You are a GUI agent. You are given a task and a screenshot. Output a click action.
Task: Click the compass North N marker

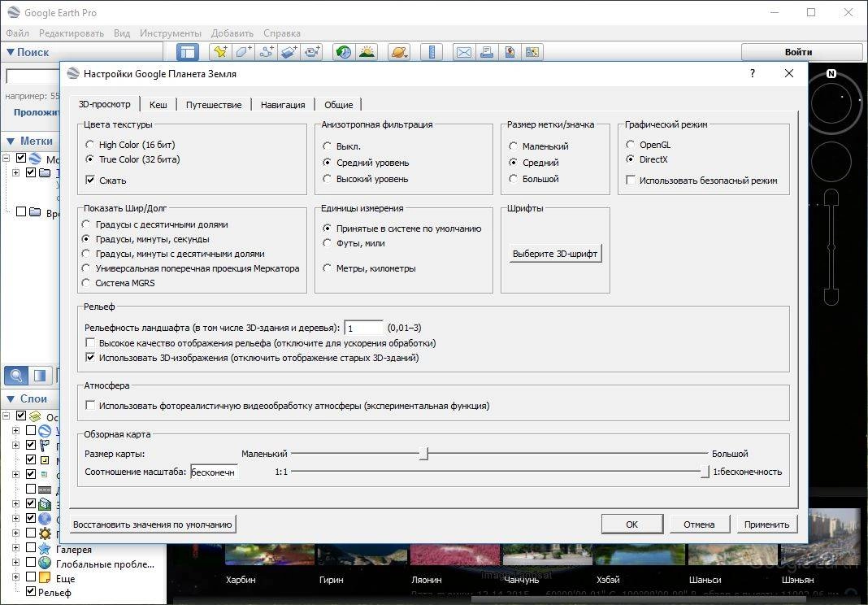coord(831,73)
